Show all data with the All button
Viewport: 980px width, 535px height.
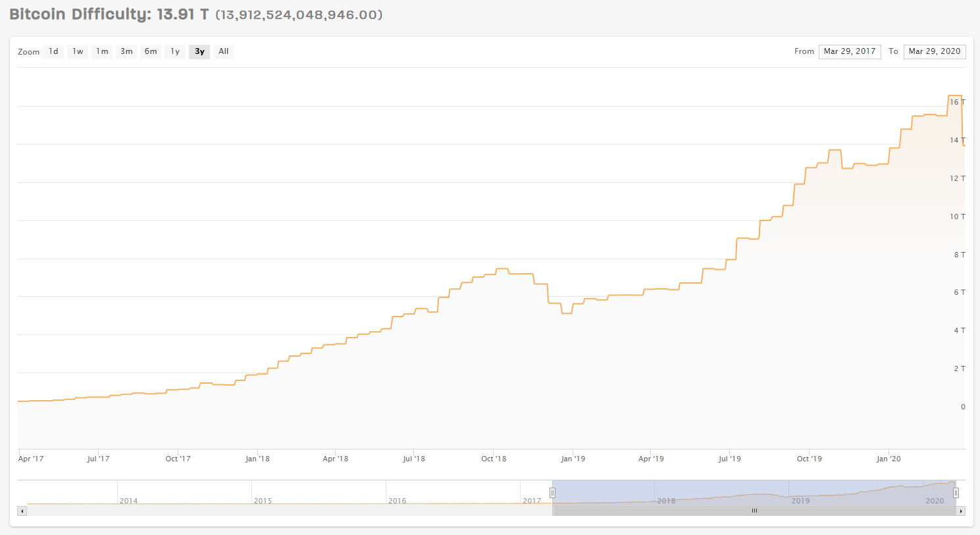[224, 51]
